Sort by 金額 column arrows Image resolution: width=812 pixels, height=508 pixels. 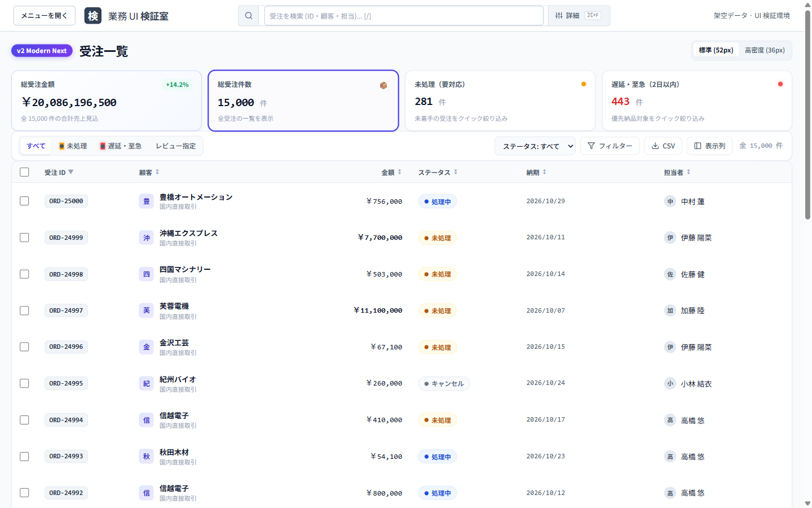[x=400, y=172]
